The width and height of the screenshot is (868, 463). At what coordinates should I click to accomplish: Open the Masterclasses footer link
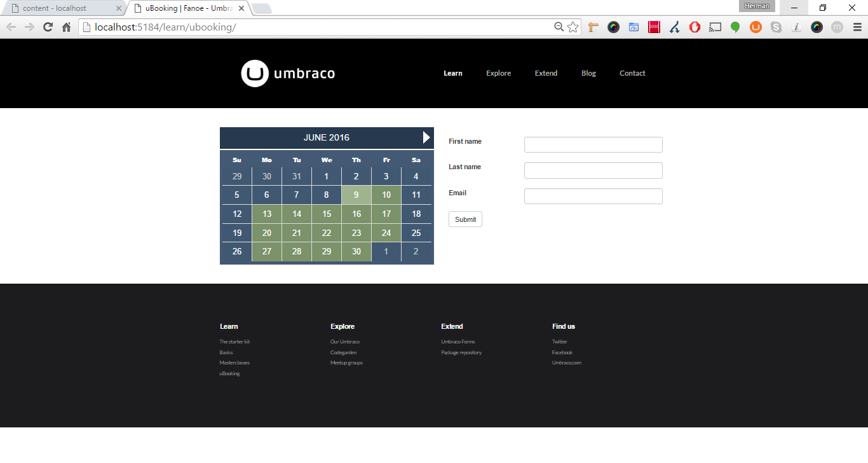pos(234,363)
